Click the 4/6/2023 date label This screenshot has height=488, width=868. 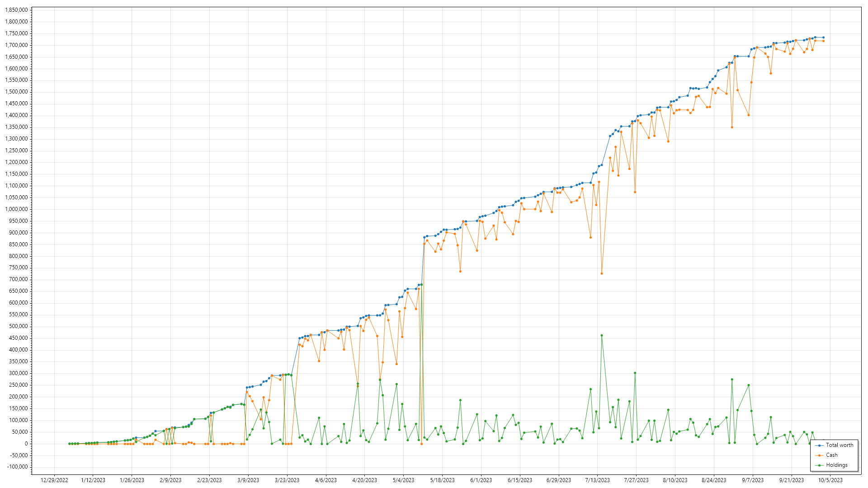pos(326,480)
